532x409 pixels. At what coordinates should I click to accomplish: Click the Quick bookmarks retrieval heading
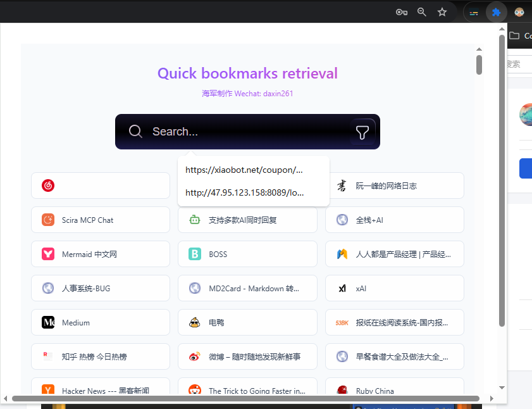(x=247, y=73)
